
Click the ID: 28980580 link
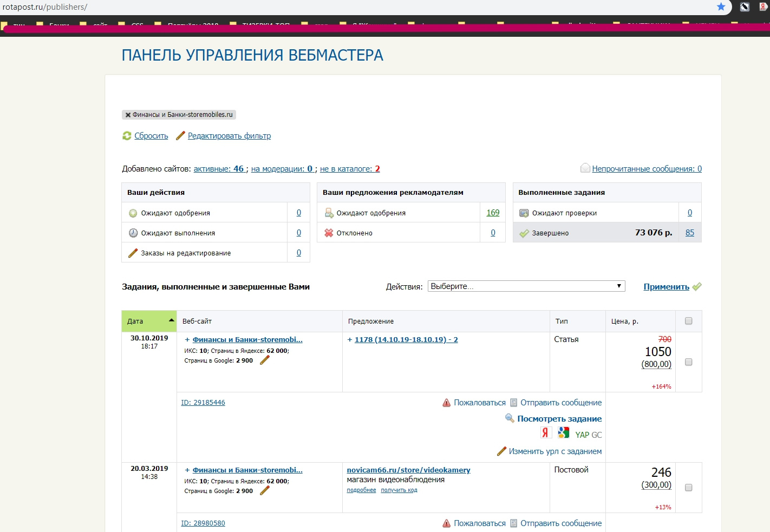pyautogui.click(x=203, y=523)
